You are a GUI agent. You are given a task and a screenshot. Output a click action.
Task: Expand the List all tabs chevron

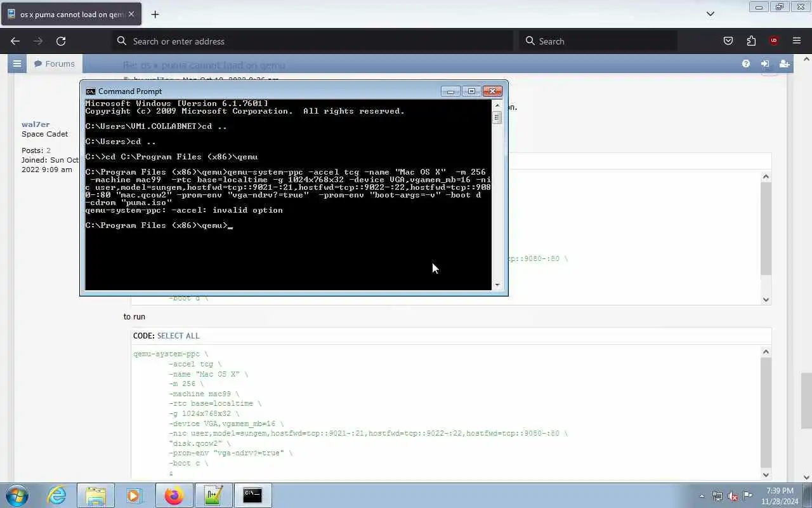click(710, 14)
